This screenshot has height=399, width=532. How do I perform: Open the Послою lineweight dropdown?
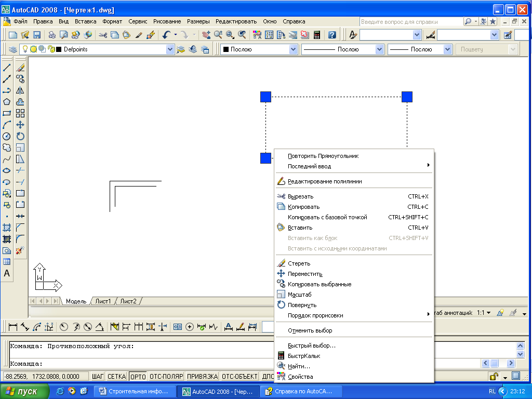[447, 49]
